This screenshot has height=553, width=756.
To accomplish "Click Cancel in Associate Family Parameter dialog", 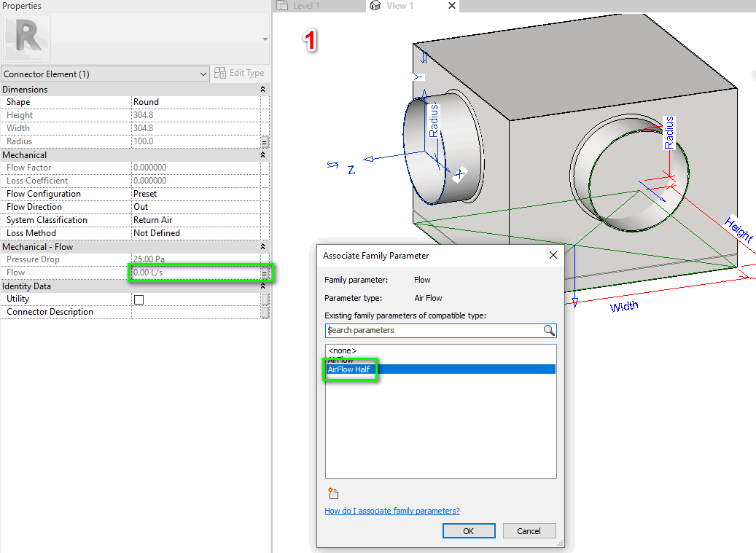I will point(529,531).
